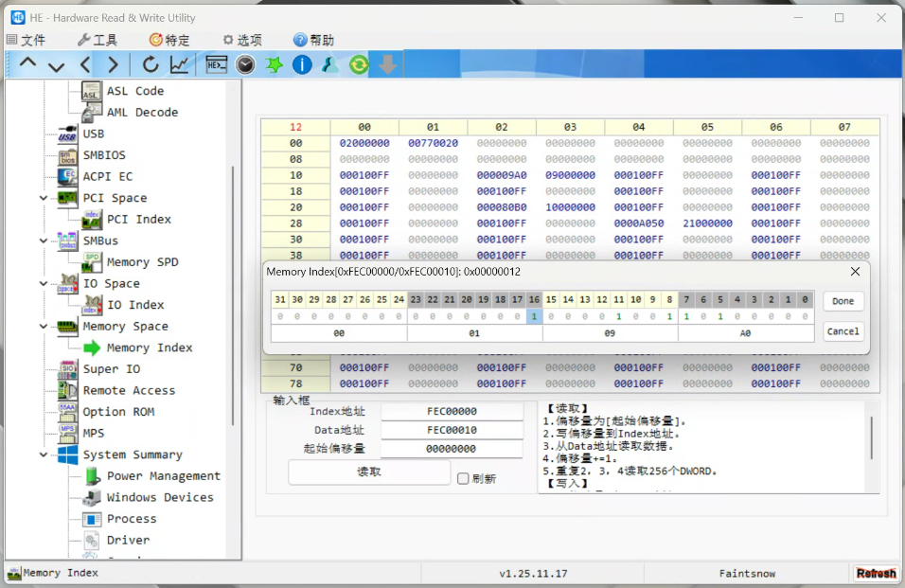
Task: Toggle bit 16 in the bit editor
Action: point(534,316)
